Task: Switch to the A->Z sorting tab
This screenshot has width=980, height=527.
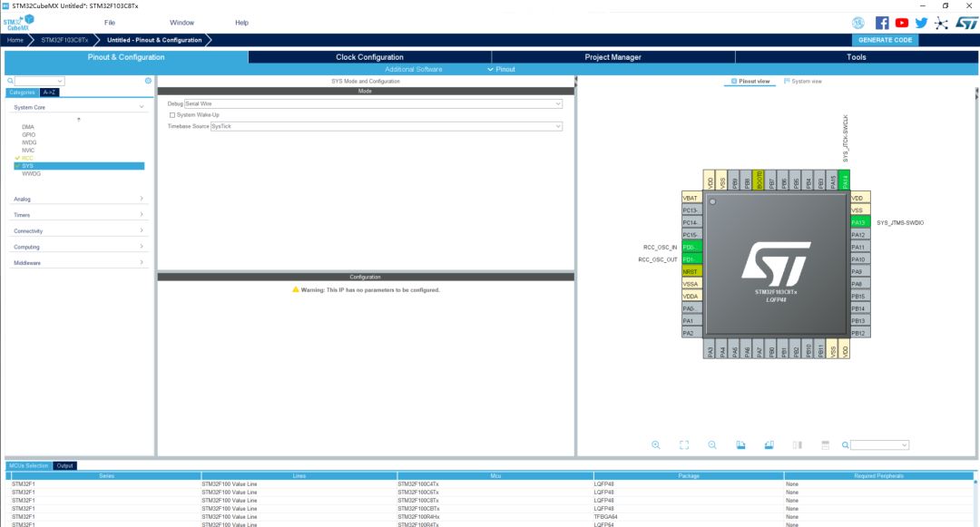Action: (49, 93)
